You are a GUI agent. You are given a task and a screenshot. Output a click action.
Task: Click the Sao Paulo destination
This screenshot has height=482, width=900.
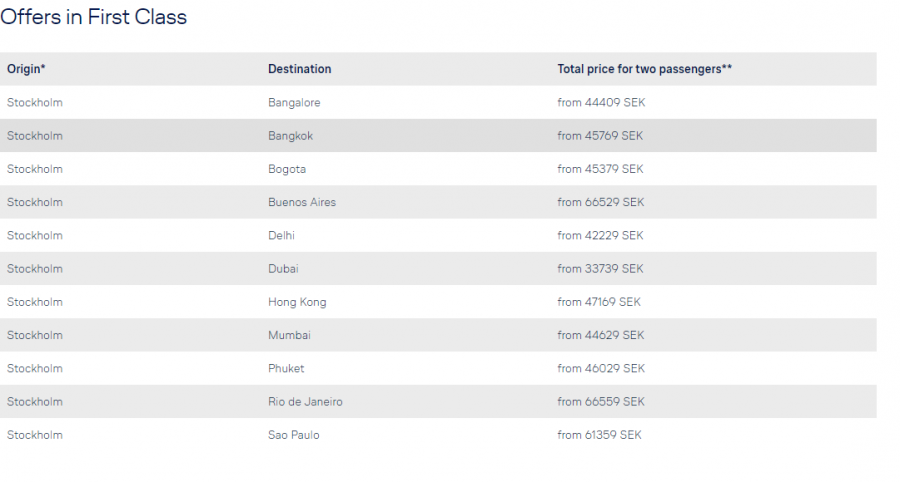(x=294, y=435)
